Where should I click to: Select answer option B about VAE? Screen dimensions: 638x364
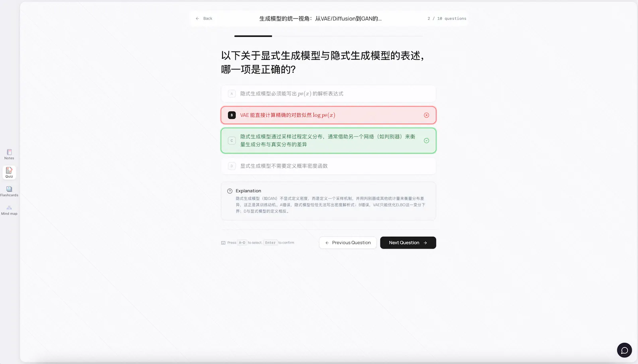coord(328,115)
